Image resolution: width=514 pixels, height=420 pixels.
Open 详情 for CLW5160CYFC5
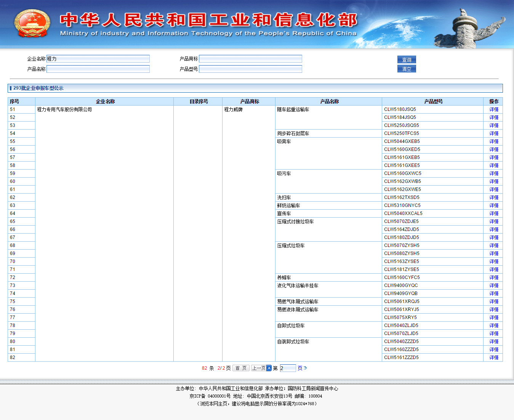coord(494,277)
